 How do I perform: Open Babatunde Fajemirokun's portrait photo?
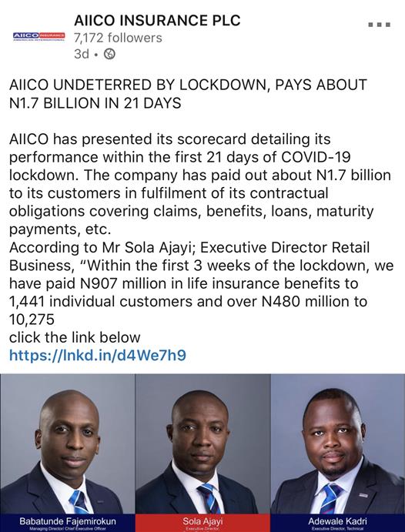tap(68, 443)
